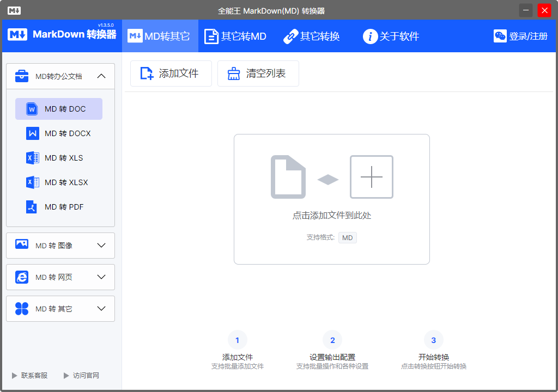Select MD 转 XLS

59,158
